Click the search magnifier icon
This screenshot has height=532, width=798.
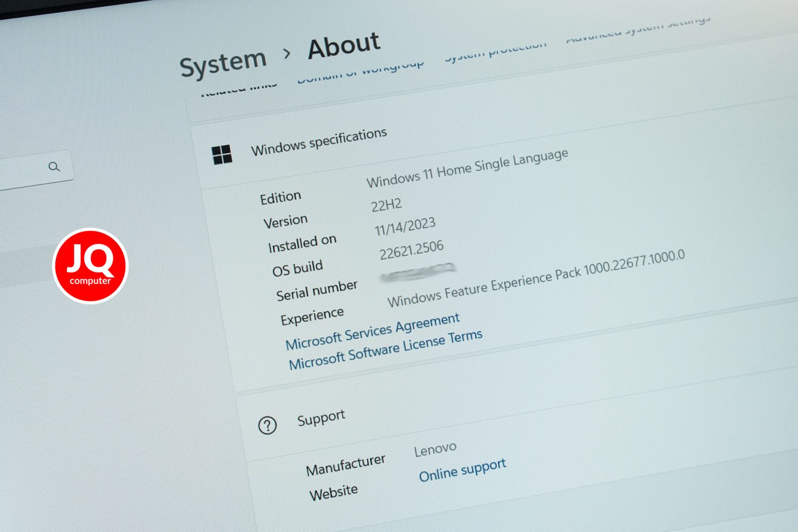coord(54,167)
